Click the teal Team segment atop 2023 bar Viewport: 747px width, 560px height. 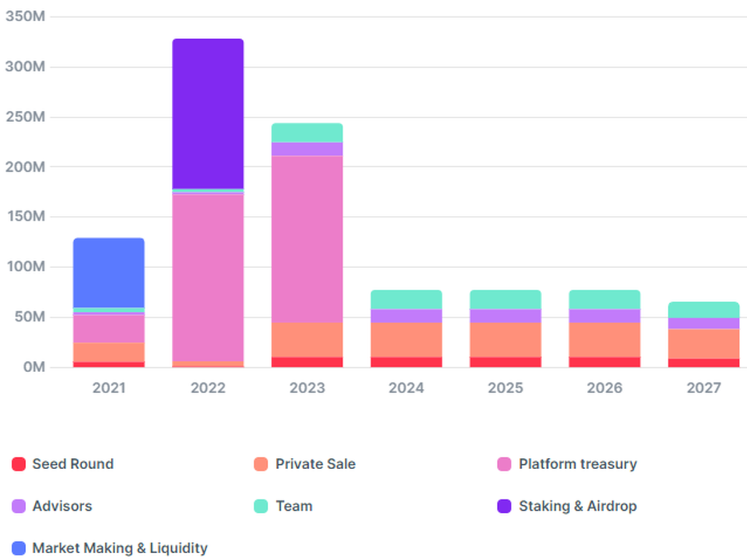(307, 133)
